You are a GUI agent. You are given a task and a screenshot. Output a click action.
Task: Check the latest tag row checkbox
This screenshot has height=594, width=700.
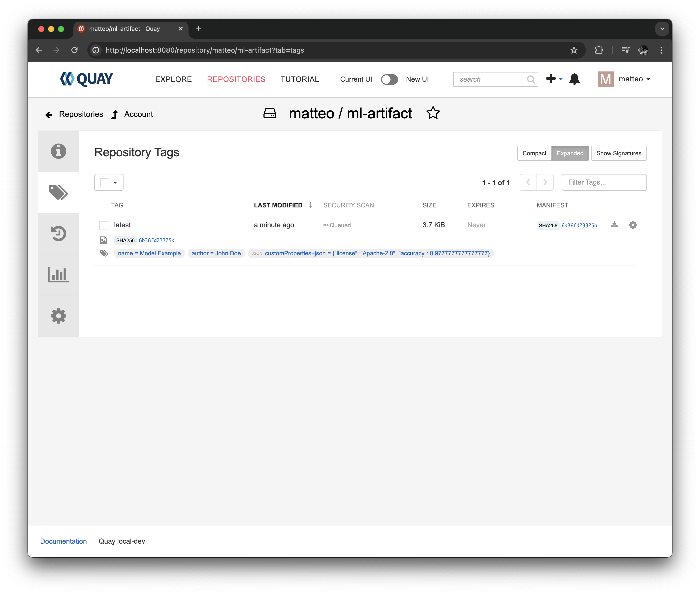coord(103,225)
